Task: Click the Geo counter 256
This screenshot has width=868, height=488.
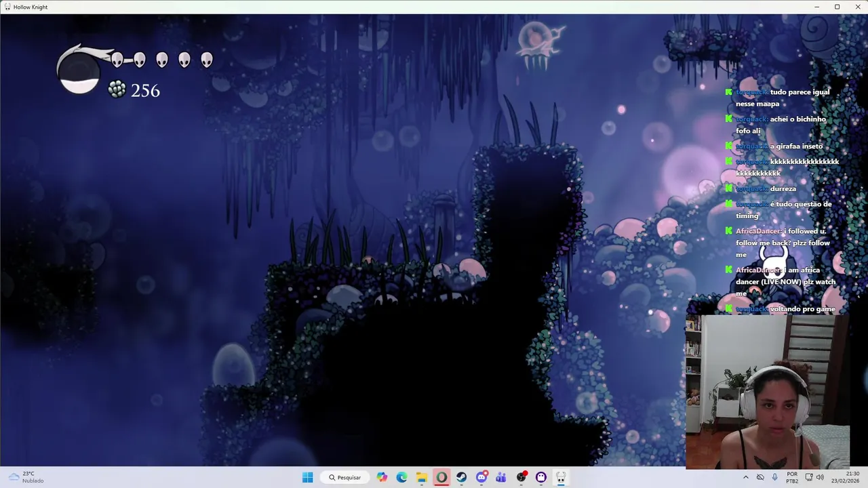Action: [145, 91]
